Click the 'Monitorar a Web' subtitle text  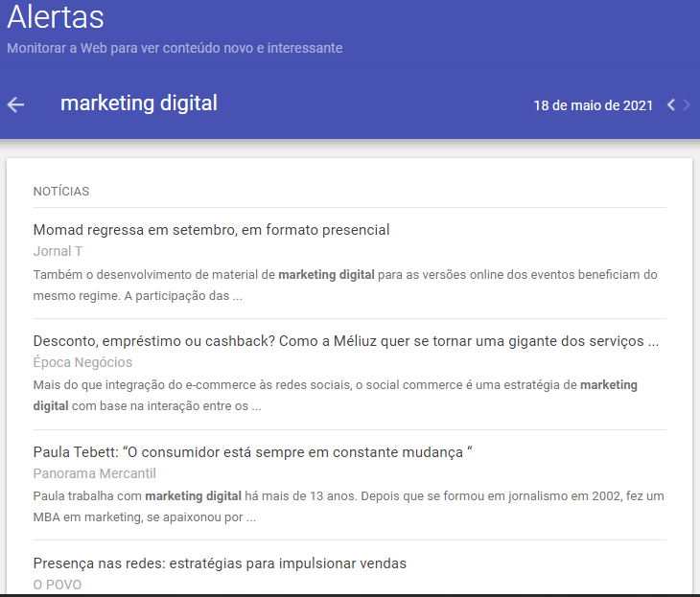coord(175,48)
